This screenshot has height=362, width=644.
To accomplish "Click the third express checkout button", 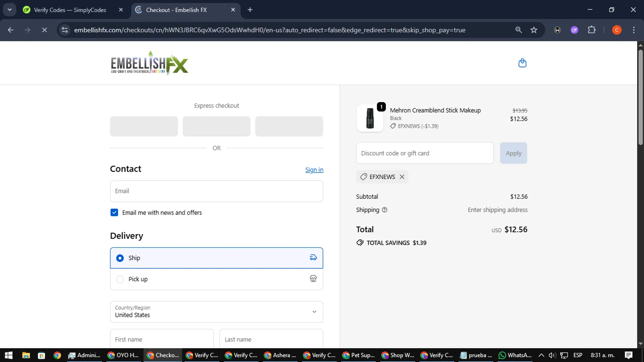I will (289, 126).
